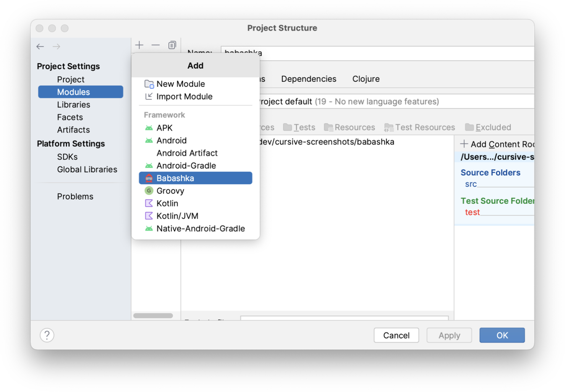Select Babashka framework entry
Screen dimensions: 565x392
[x=196, y=178]
